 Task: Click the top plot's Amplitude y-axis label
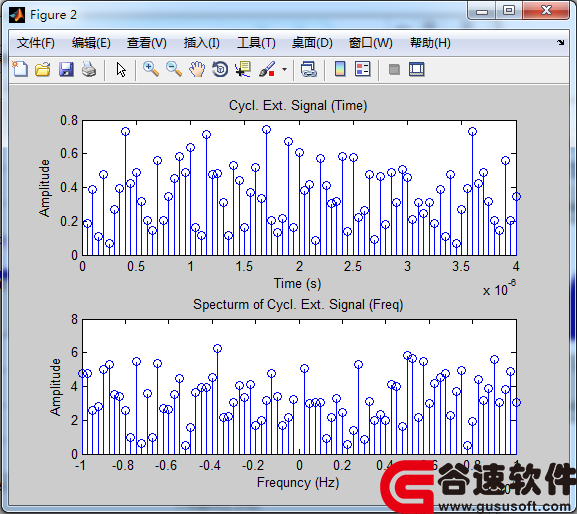(x=44, y=188)
